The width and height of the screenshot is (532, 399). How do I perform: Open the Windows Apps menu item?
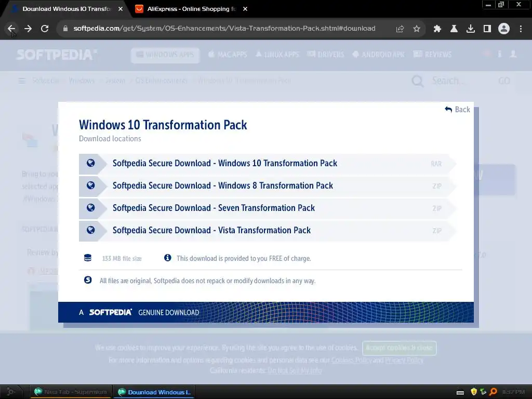click(165, 55)
